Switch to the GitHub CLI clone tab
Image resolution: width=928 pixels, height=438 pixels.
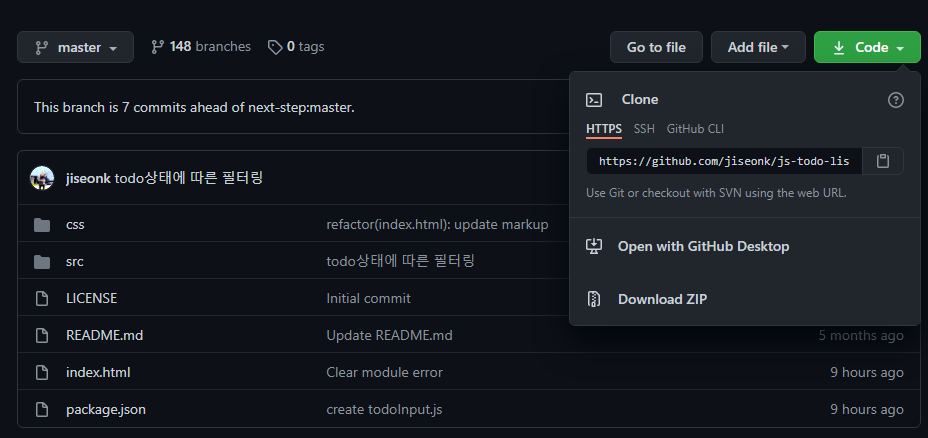click(x=695, y=129)
